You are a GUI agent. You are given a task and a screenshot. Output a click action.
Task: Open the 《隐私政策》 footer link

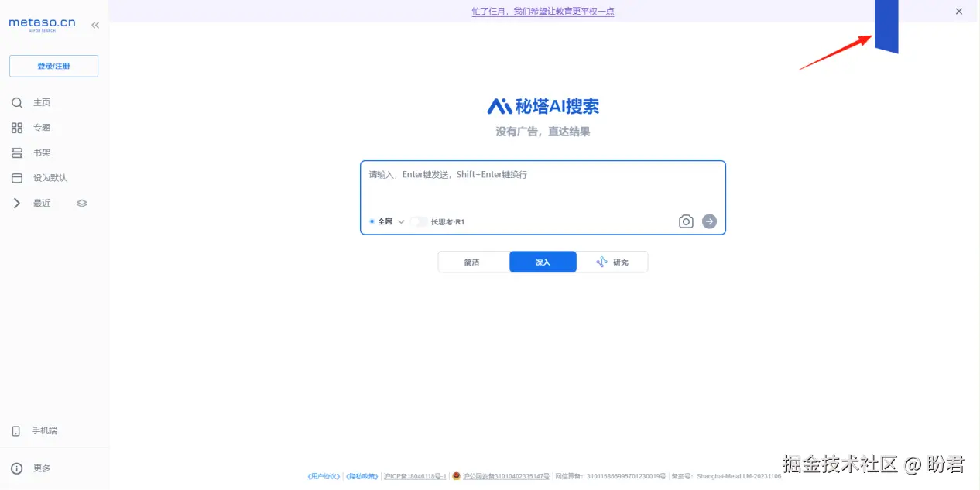(362, 476)
